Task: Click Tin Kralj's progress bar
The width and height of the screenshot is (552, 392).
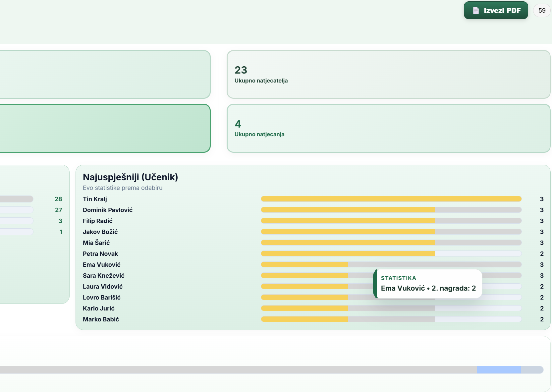Action: tap(391, 199)
